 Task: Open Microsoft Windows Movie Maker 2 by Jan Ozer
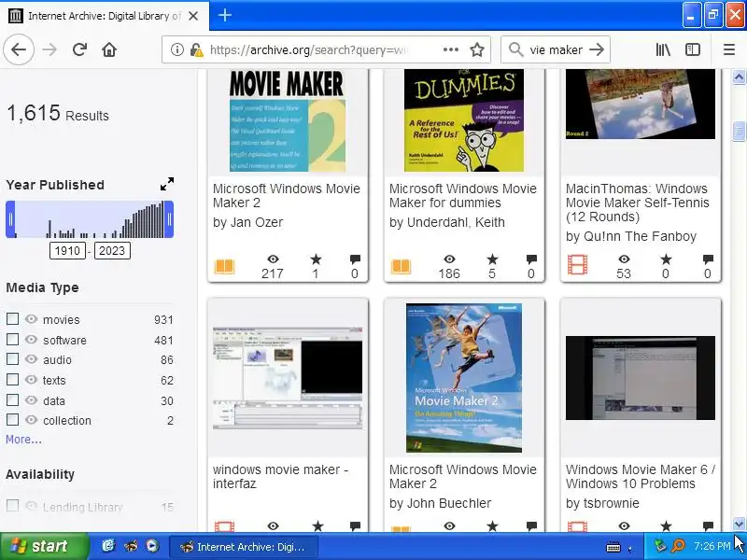[287, 195]
